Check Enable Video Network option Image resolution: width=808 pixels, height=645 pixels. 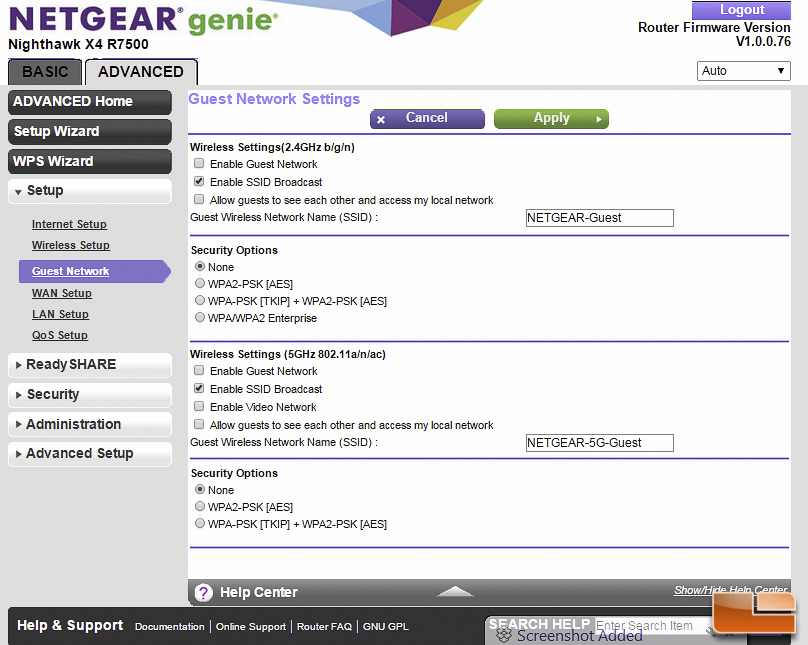tap(199, 406)
